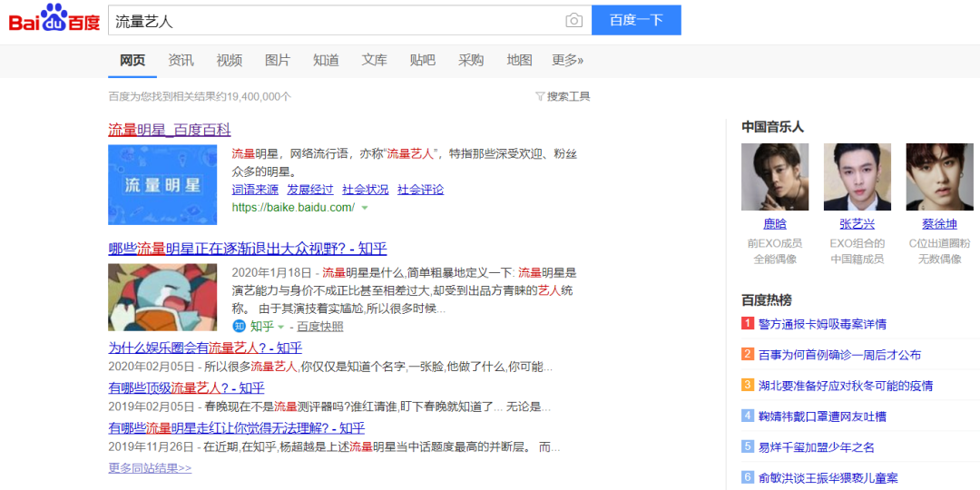Open 有哪些流量明星走红让你觉得无法理解 result
980x490 pixels.
pyautogui.click(x=236, y=428)
